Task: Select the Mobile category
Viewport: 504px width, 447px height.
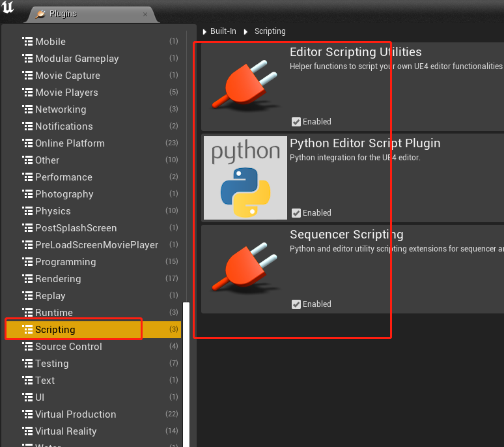Action: point(93,42)
